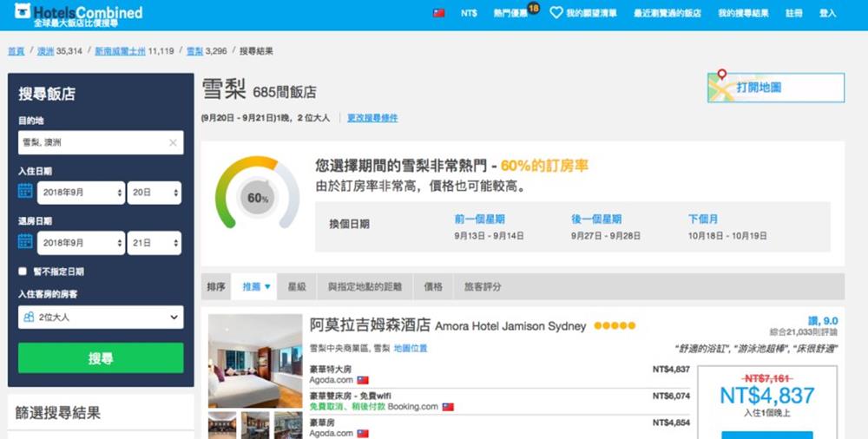Click the green 搜尋 button
Viewport: 868px width, 439px height.
[101, 357]
